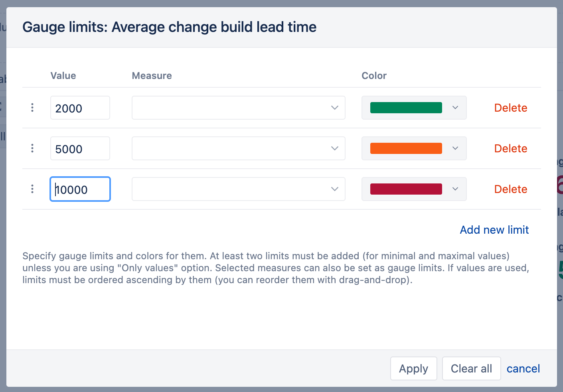Click the drag handle for the 5000 limit row
This screenshot has width=563, height=392.
pos(32,148)
